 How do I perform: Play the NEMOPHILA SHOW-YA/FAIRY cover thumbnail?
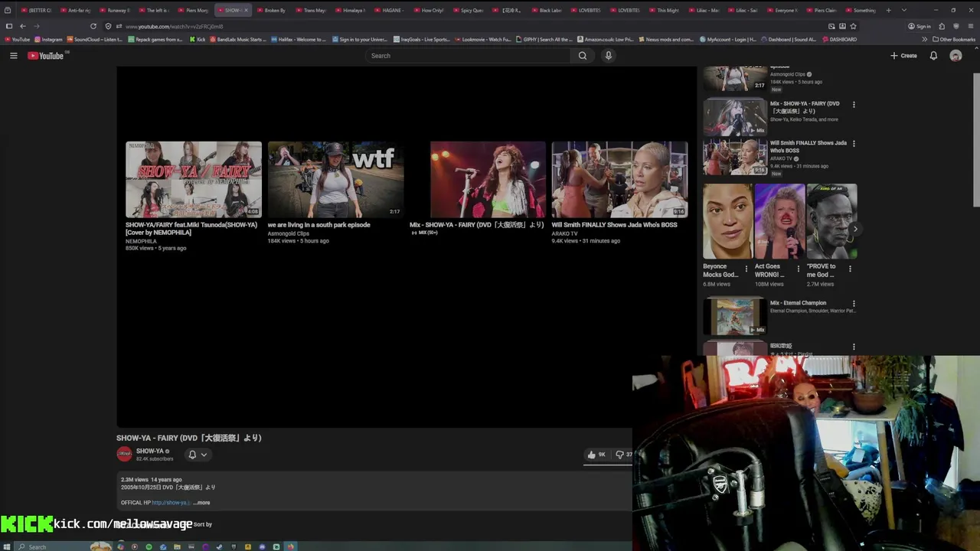point(194,179)
